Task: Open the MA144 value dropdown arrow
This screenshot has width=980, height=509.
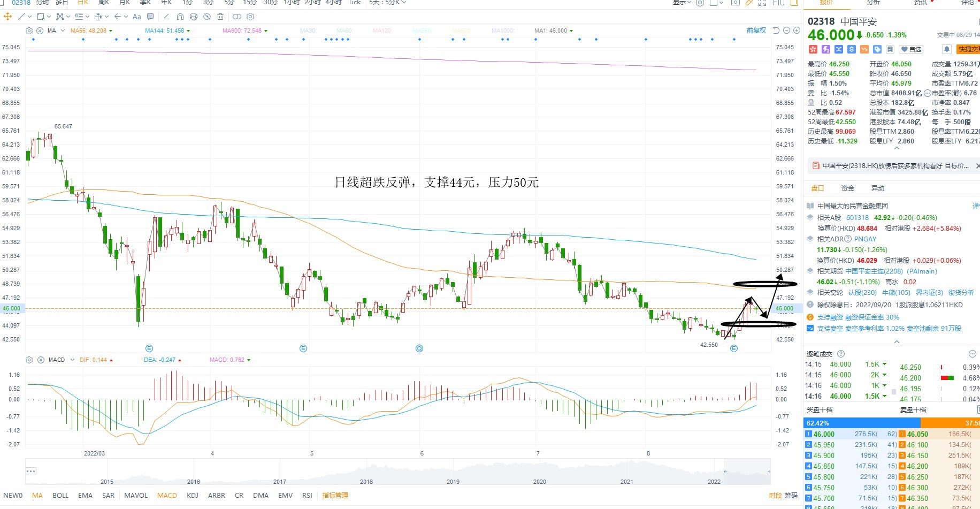Action: pos(188,31)
